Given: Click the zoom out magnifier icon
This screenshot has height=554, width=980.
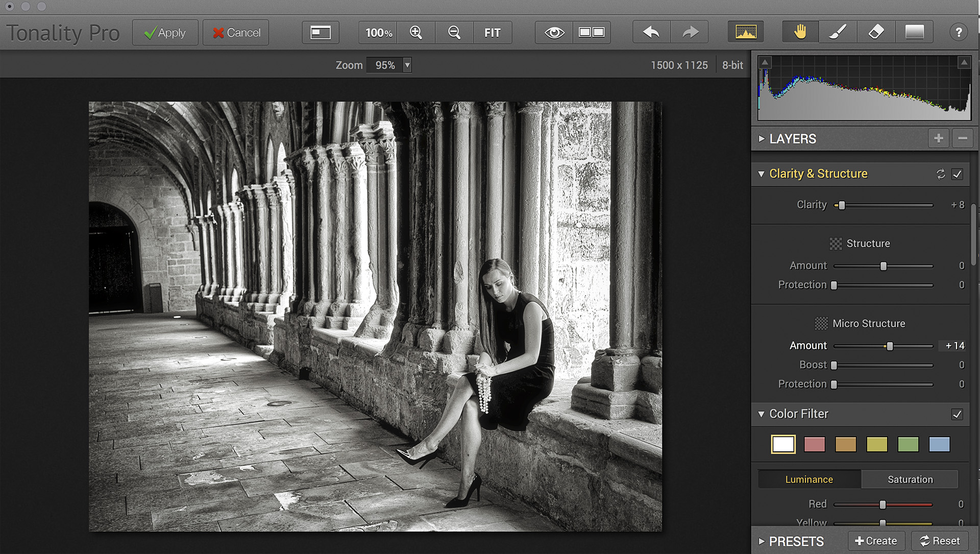Looking at the screenshot, I should click(x=454, y=33).
